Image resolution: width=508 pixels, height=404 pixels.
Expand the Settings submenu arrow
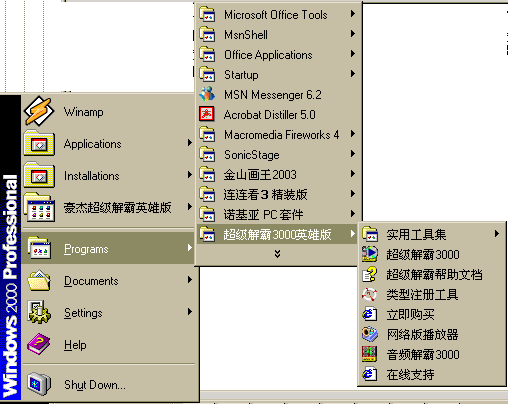tap(190, 312)
